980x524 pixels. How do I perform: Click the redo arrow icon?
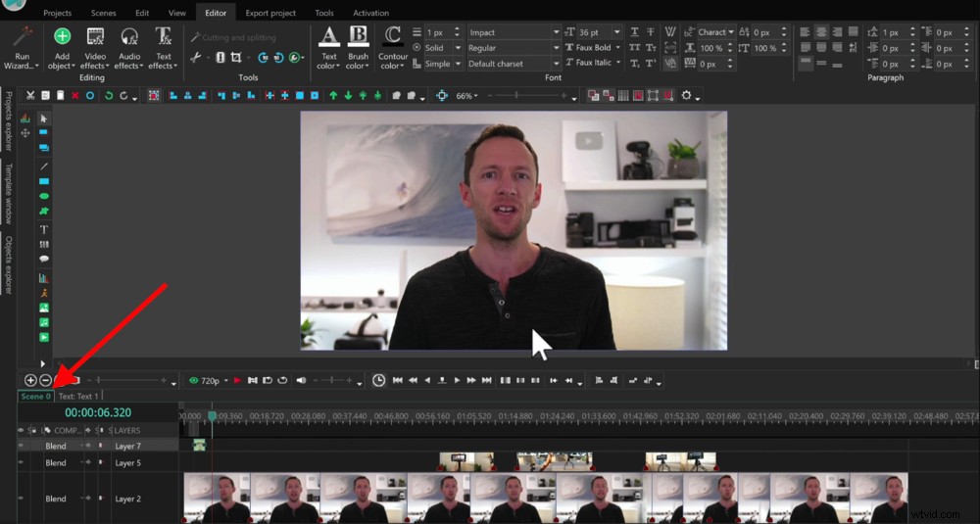point(123,96)
